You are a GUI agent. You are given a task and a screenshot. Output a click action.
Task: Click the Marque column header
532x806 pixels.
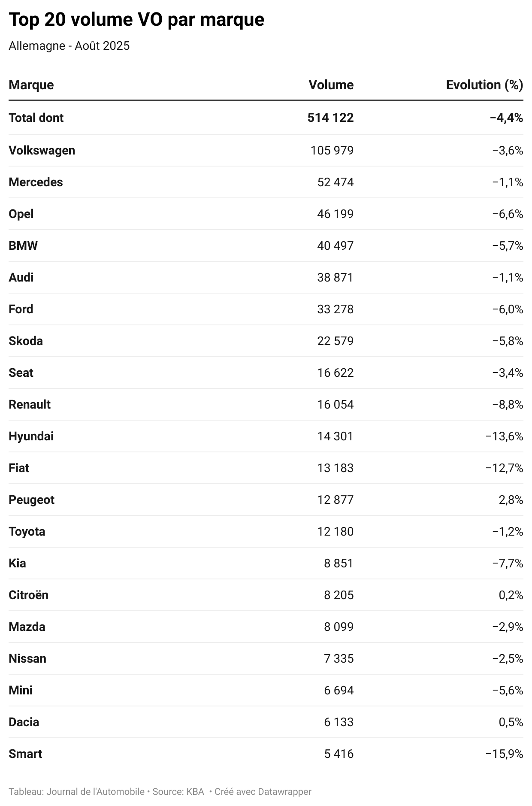tap(31, 85)
